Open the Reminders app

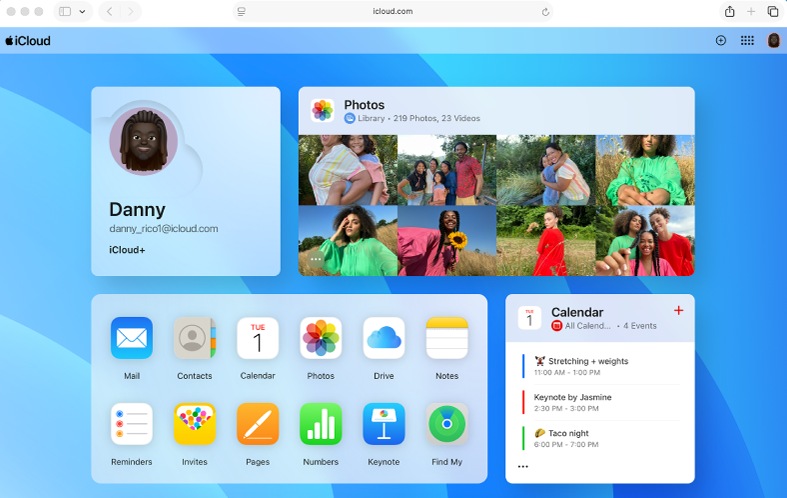[131, 424]
